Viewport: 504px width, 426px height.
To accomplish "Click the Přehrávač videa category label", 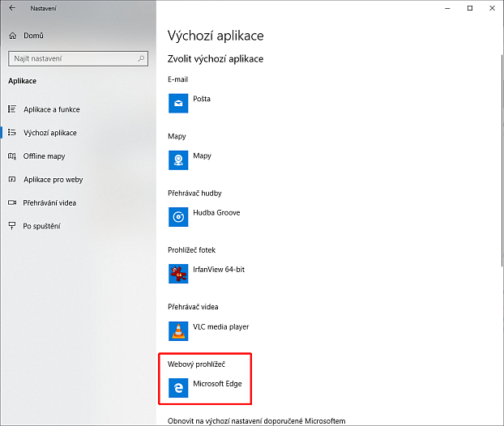I will pos(193,307).
